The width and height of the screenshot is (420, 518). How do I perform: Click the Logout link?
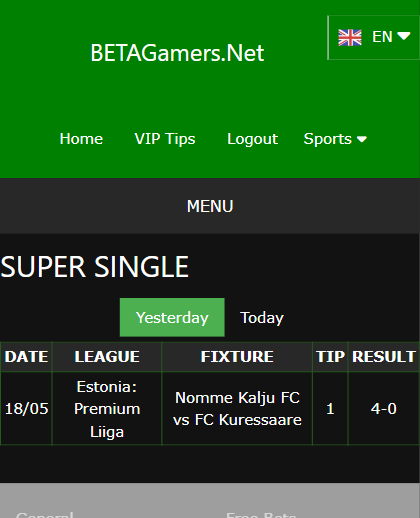click(x=252, y=139)
